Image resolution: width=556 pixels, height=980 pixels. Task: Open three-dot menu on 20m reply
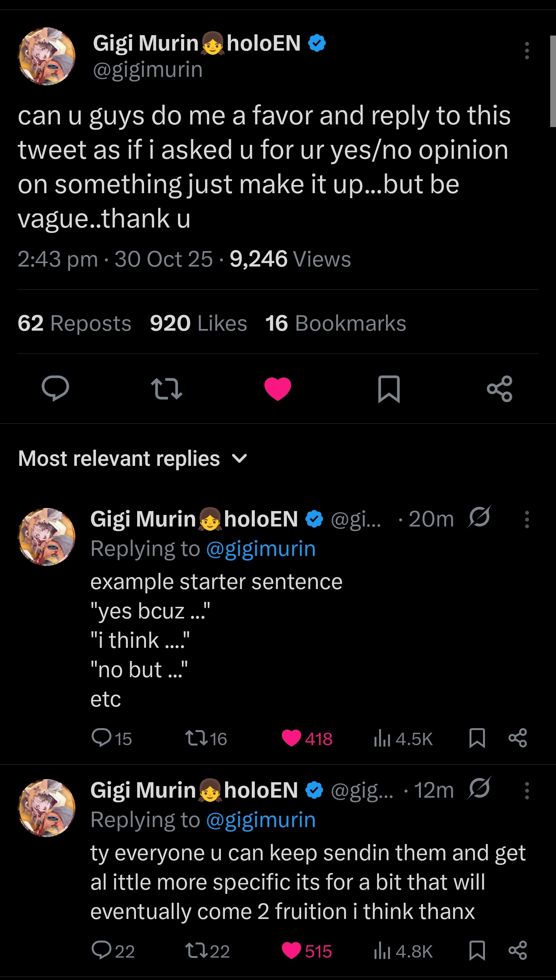[x=527, y=519]
